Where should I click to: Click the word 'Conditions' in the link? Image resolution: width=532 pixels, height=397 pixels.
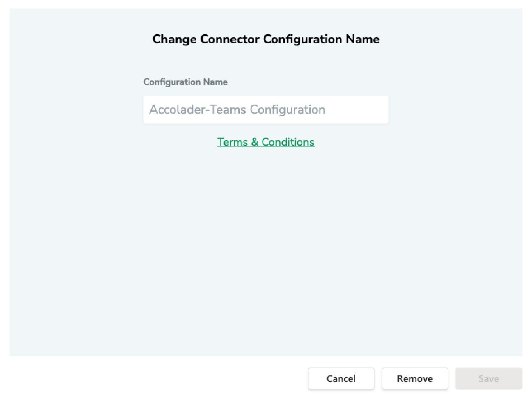pos(288,142)
